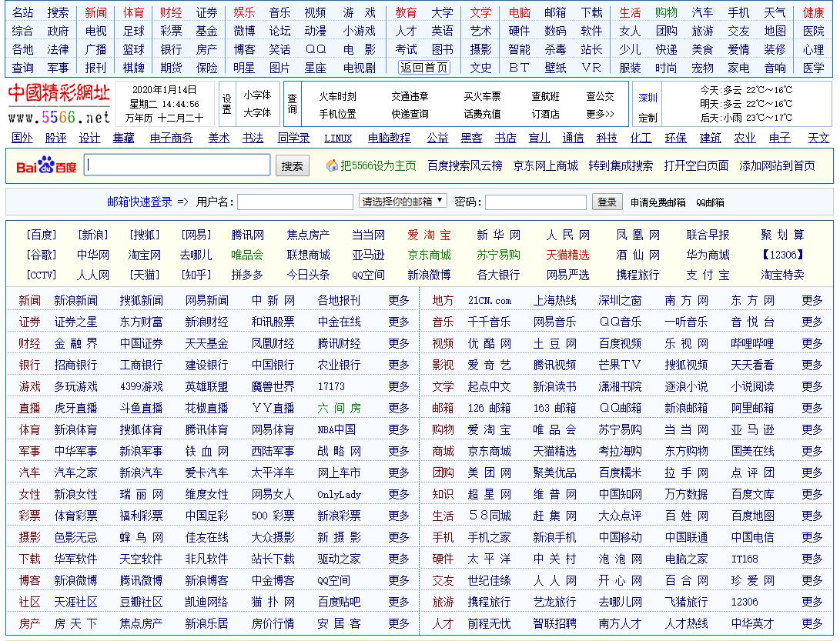Open the [百度] featured site link
Screen dimensions: 840x641
(x=42, y=235)
